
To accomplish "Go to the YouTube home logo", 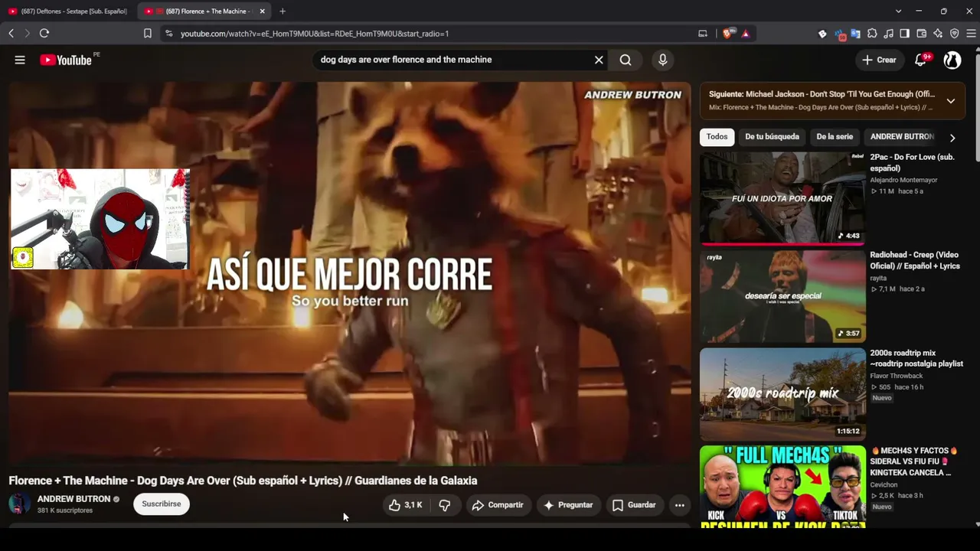I will pos(66,60).
